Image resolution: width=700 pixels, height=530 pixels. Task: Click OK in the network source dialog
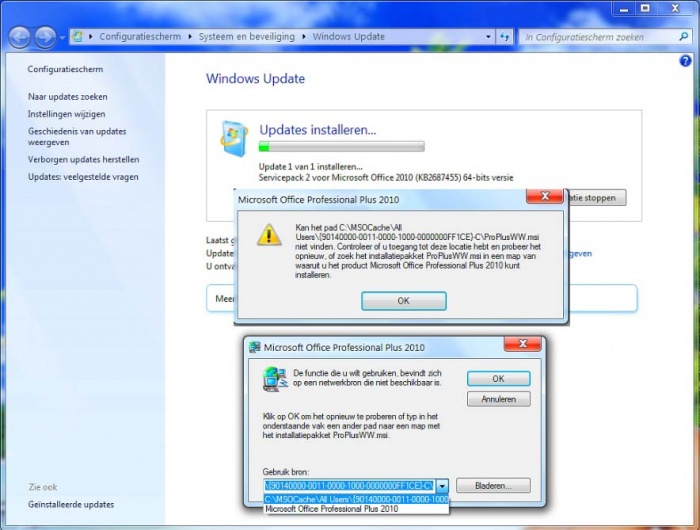[x=499, y=379]
